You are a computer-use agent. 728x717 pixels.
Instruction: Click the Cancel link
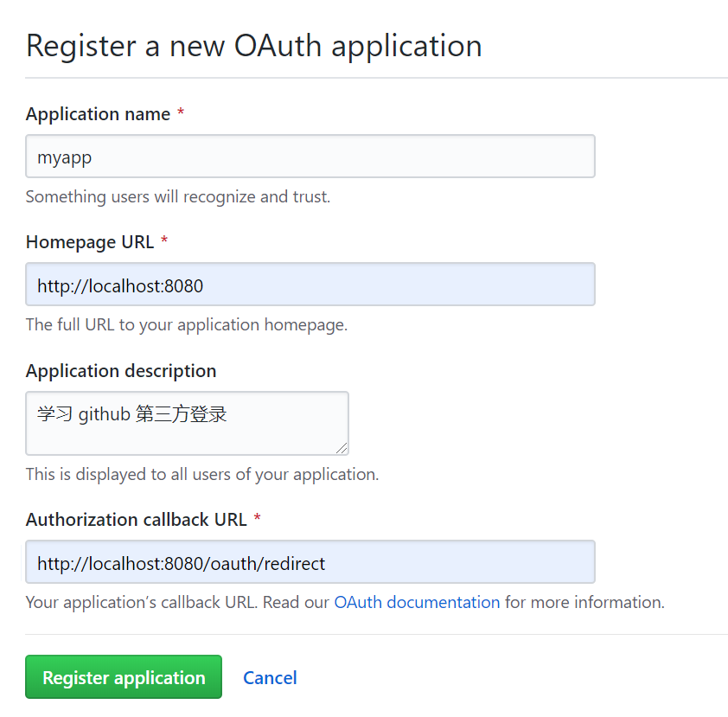point(270,678)
